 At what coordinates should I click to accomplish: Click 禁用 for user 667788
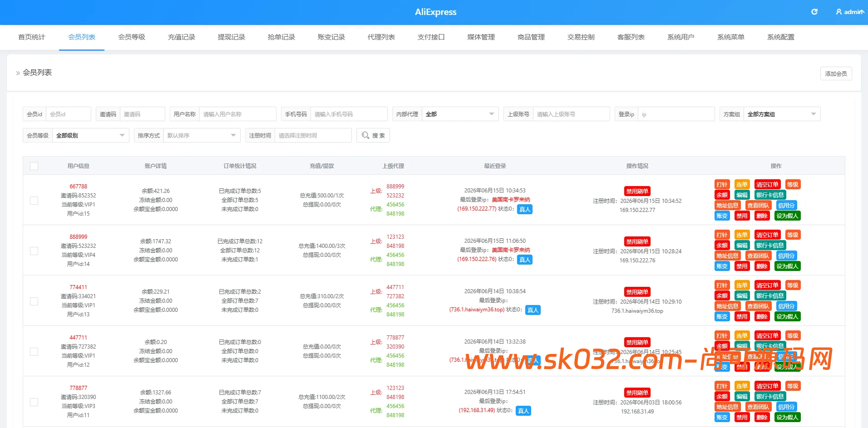point(742,216)
